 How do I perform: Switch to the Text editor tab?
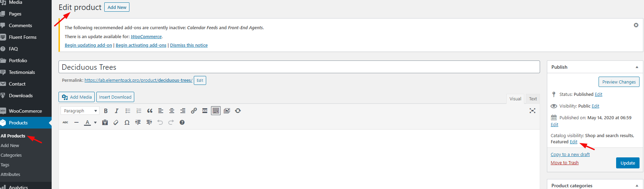coord(533,99)
